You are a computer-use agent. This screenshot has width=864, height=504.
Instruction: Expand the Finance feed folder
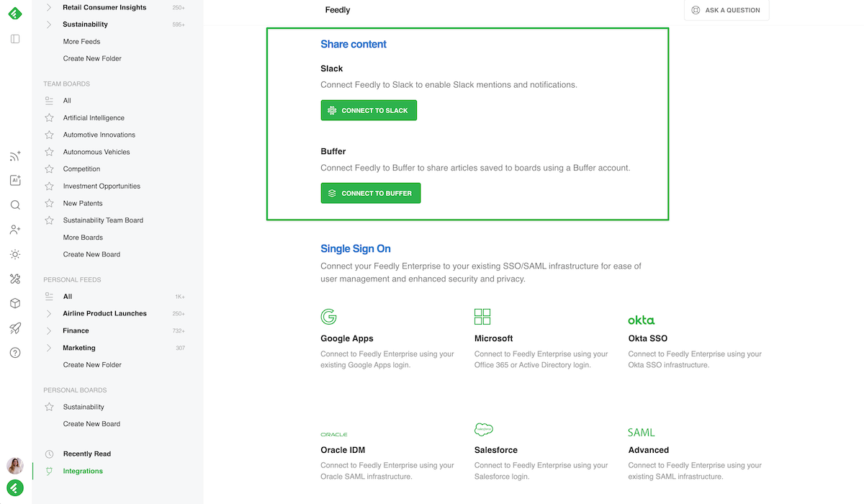49,330
